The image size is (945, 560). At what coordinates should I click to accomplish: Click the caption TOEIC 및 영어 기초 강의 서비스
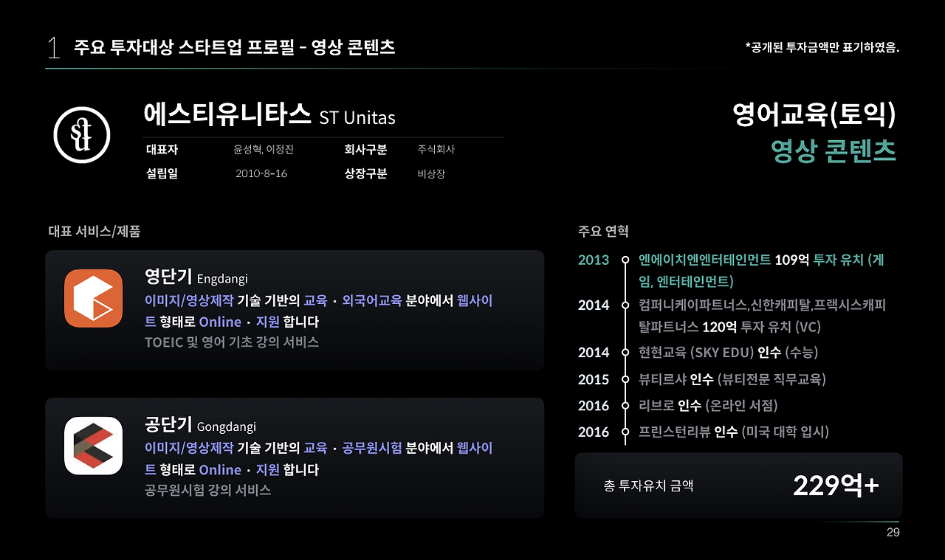232,342
